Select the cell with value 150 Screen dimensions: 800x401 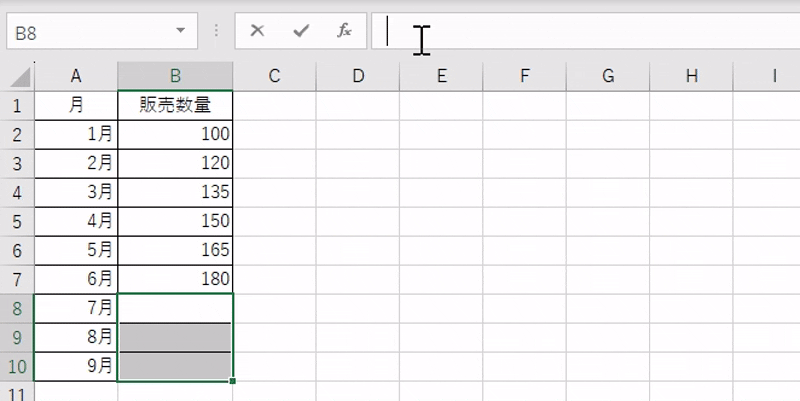pyautogui.click(x=175, y=222)
